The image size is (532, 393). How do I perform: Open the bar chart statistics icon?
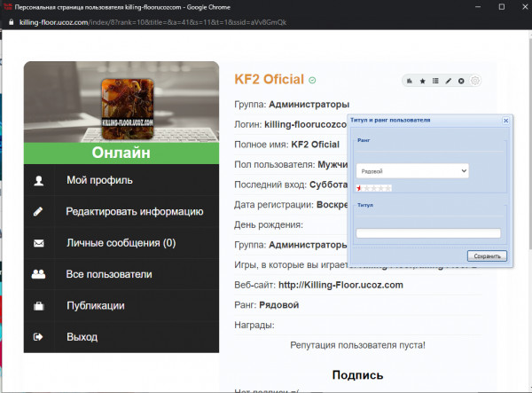point(410,81)
